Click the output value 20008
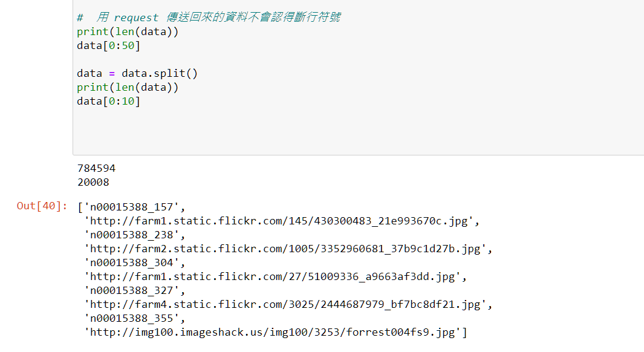This screenshot has width=644, height=352. (93, 183)
